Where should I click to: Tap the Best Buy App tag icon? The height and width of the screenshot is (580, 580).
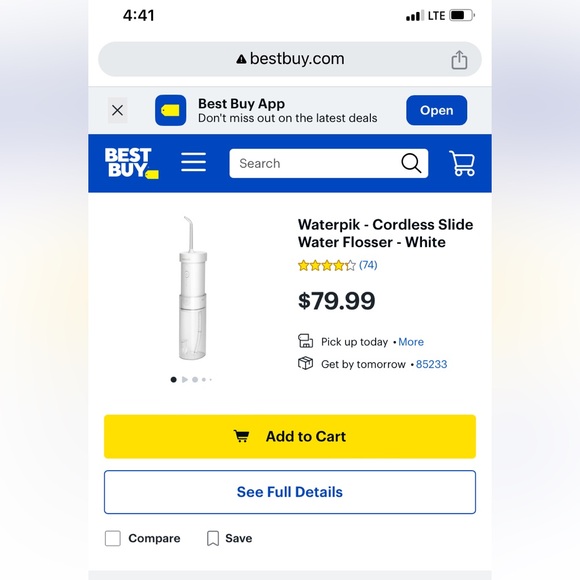(x=171, y=110)
